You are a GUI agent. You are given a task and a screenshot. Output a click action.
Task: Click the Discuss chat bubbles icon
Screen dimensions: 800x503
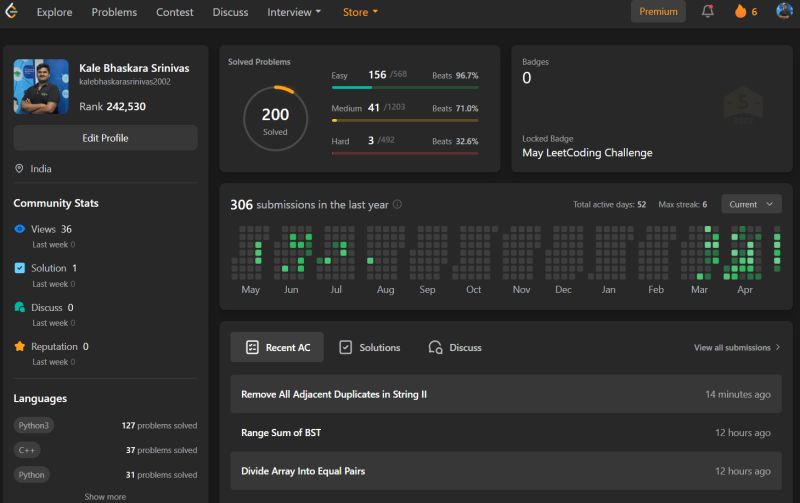19,307
